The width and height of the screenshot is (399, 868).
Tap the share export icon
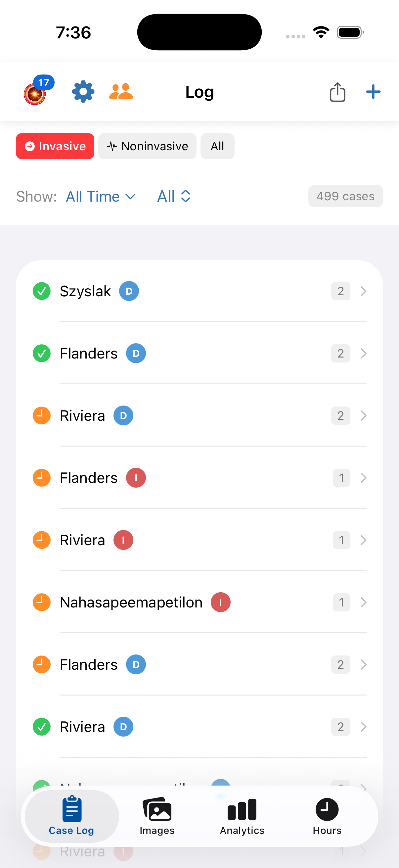337,92
